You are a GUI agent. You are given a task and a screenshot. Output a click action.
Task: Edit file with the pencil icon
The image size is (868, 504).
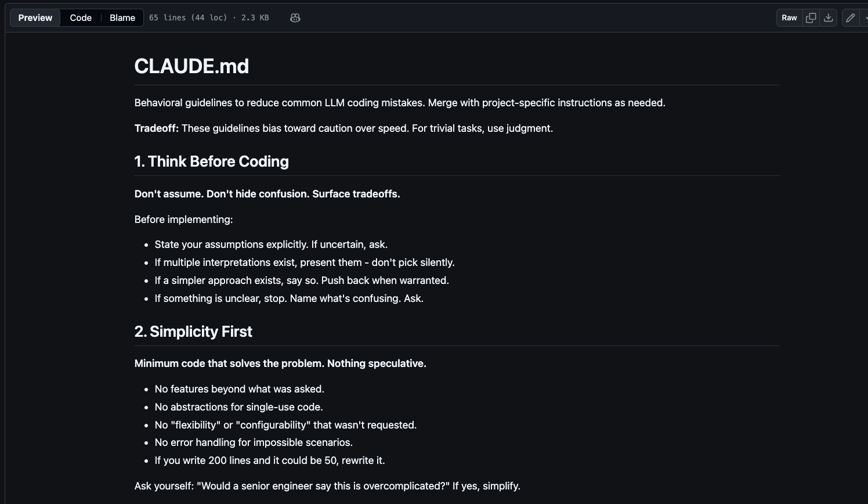(x=851, y=18)
